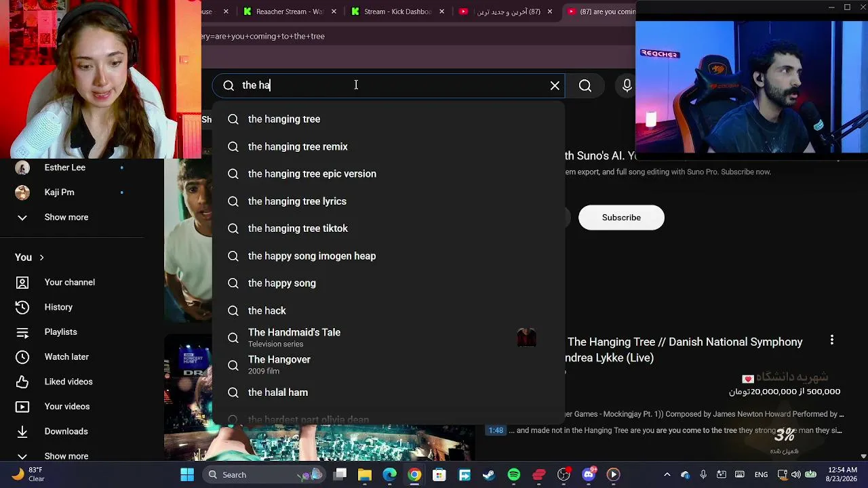Viewport: 868px width, 488px height.
Task: Open the History icon in the sidebar
Action: click(22, 307)
